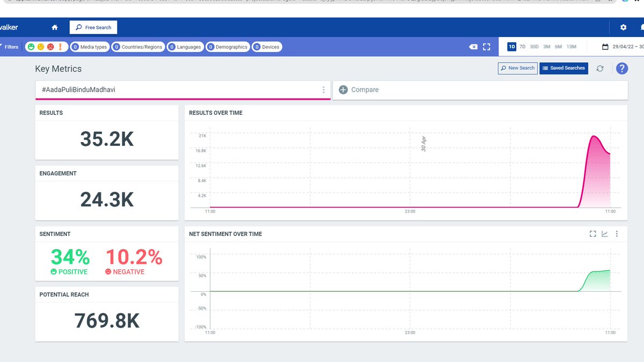The height and width of the screenshot is (362, 644).
Task: Select the 13M time range
Action: [x=572, y=47]
